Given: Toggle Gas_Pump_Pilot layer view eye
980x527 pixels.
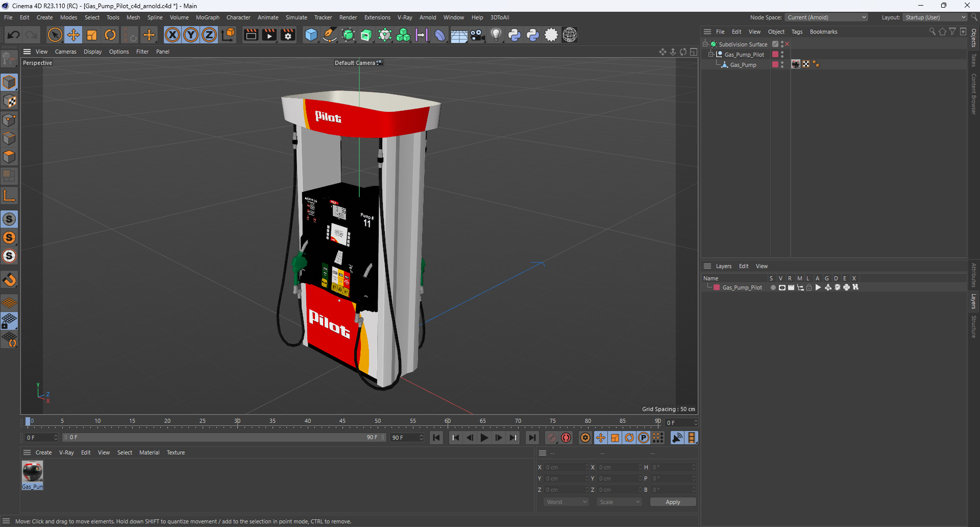Looking at the screenshot, I should coord(782,288).
